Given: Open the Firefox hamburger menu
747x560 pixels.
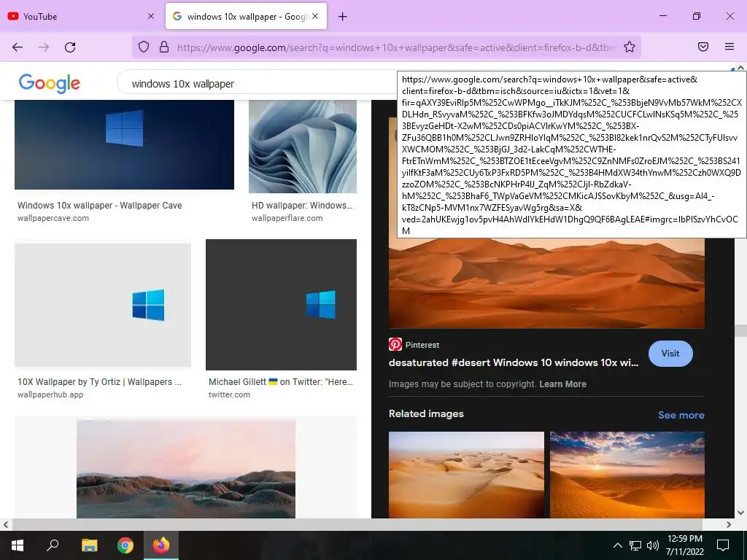Looking at the screenshot, I should coord(729,47).
